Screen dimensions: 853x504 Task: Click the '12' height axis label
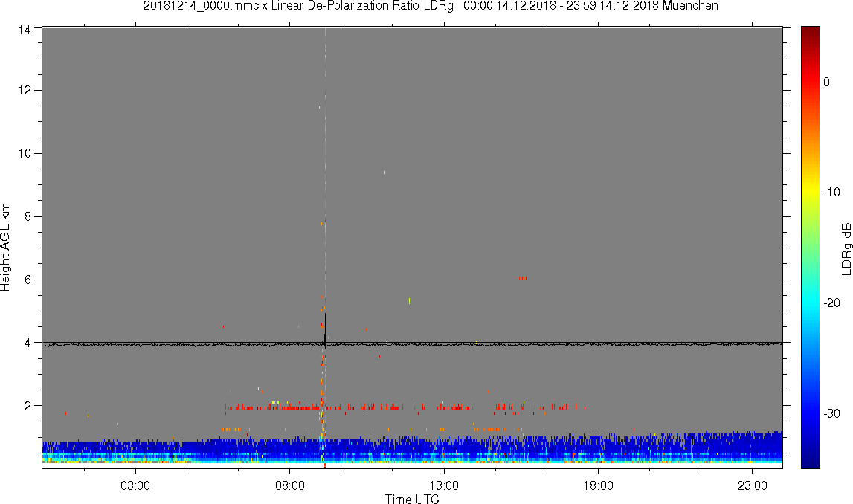coord(24,90)
